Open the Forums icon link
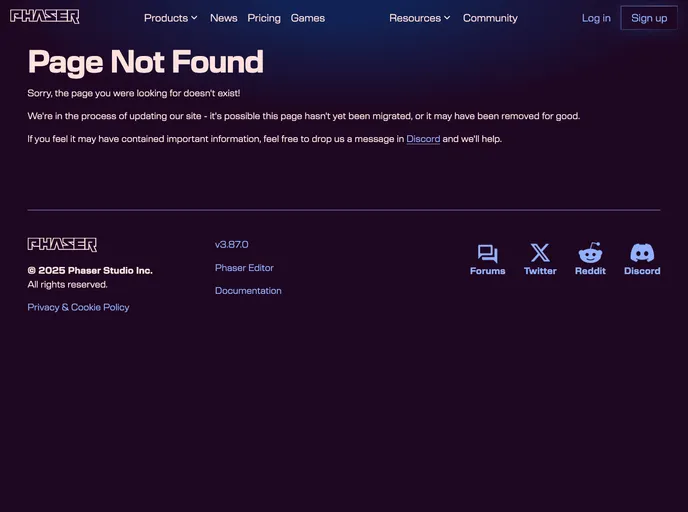This screenshot has height=512, width=688. point(487,260)
